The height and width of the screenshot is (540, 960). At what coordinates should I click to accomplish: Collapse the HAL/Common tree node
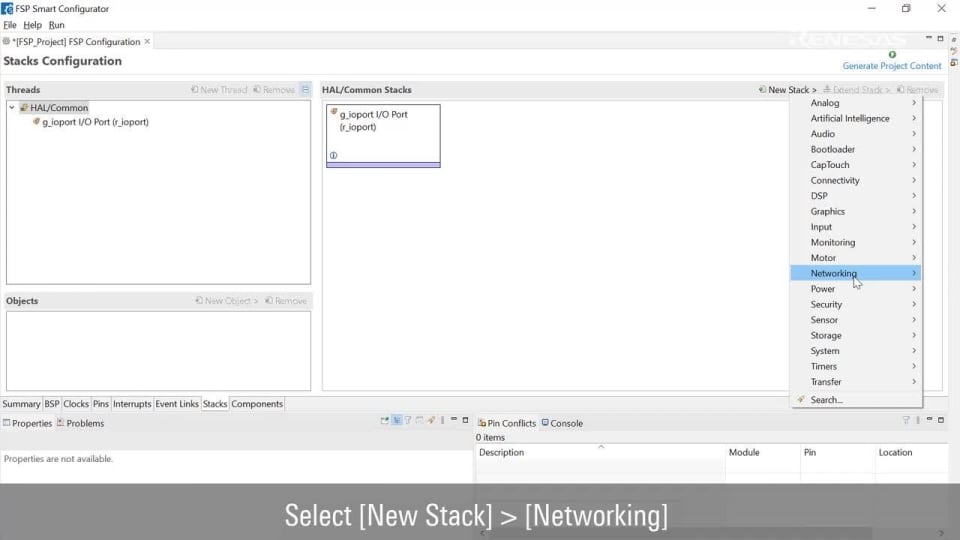click(x=12, y=107)
